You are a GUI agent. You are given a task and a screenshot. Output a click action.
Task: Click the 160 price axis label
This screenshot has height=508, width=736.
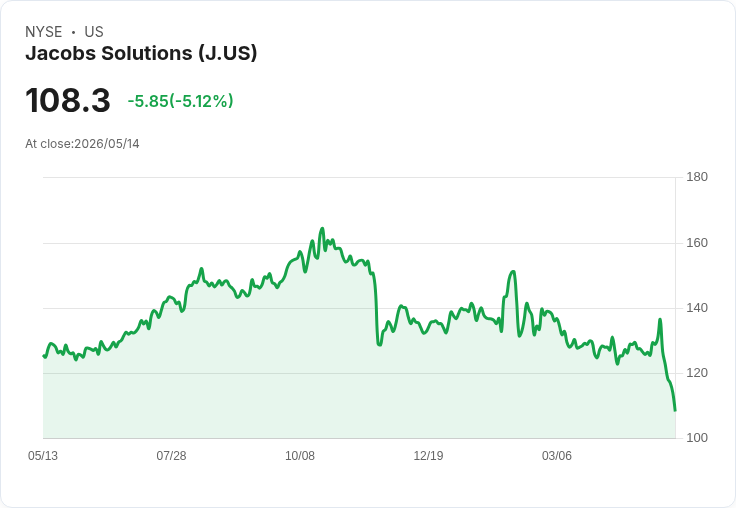point(697,243)
